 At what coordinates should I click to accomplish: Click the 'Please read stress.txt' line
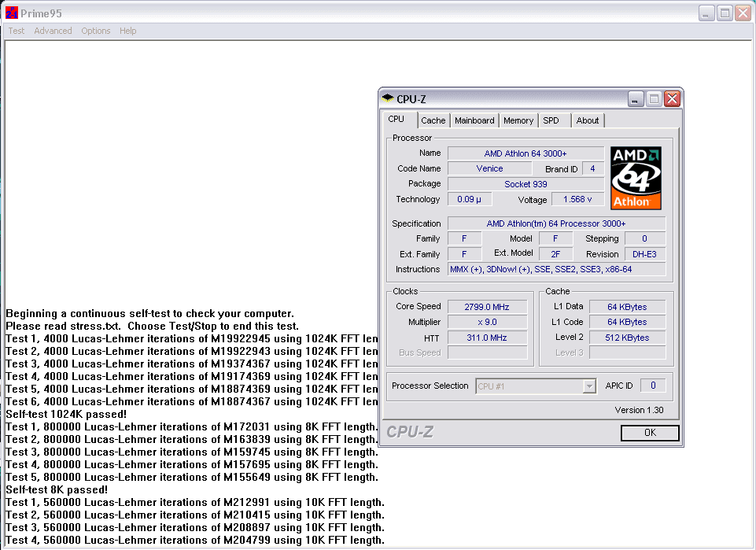click(x=152, y=327)
